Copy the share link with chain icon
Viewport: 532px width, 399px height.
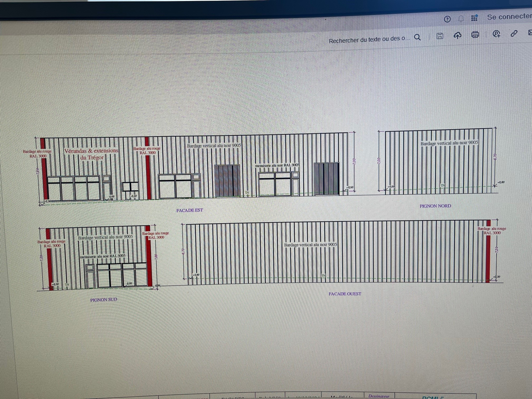(514, 33)
